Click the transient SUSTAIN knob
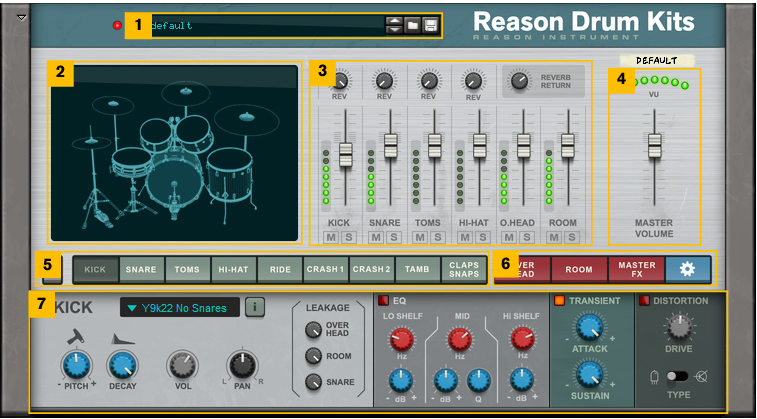 pyautogui.click(x=590, y=374)
